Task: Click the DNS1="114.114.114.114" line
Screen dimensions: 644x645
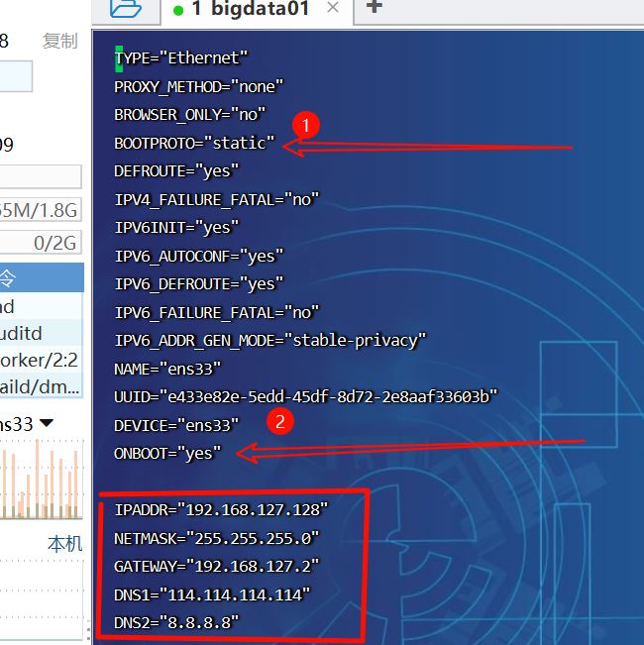Action: click(x=212, y=594)
